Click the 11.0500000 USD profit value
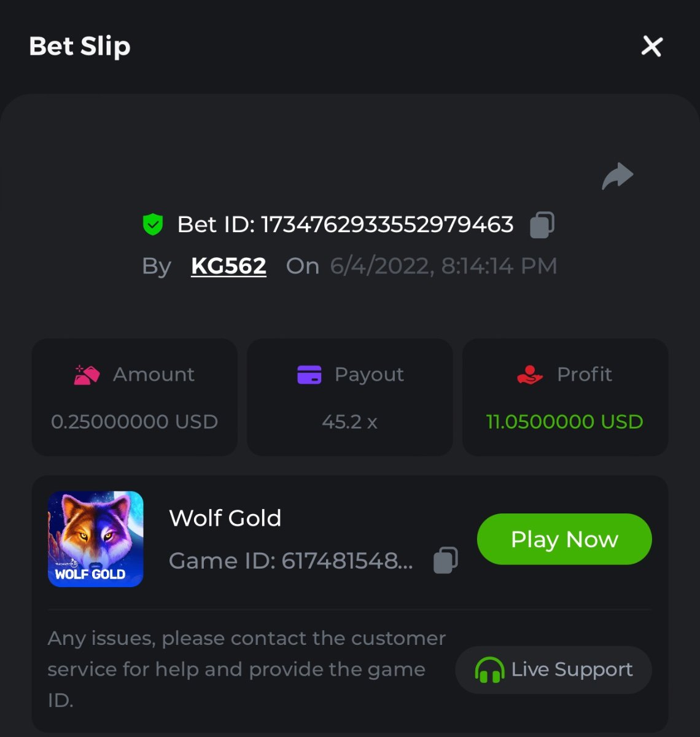The image size is (700, 737). click(x=565, y=422)
